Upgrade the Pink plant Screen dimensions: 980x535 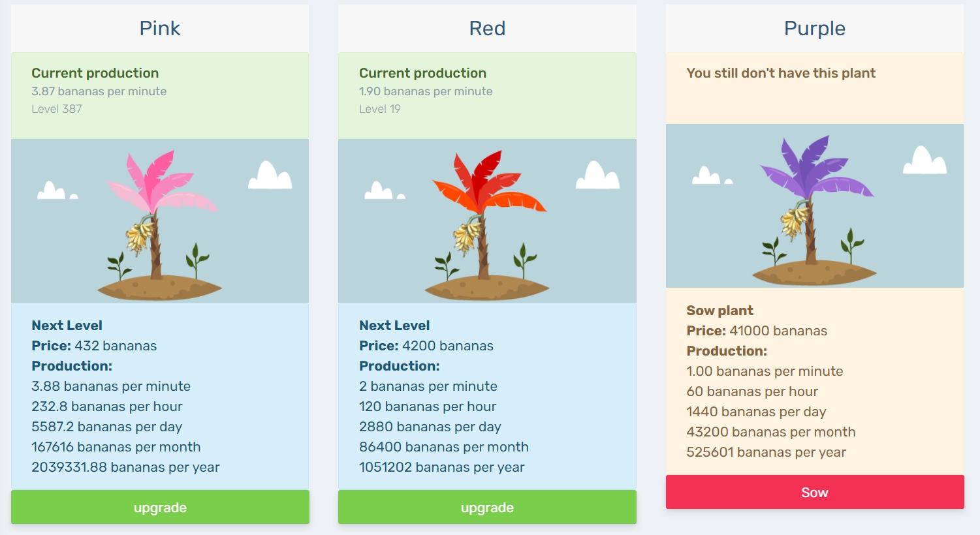click(160, 507)
